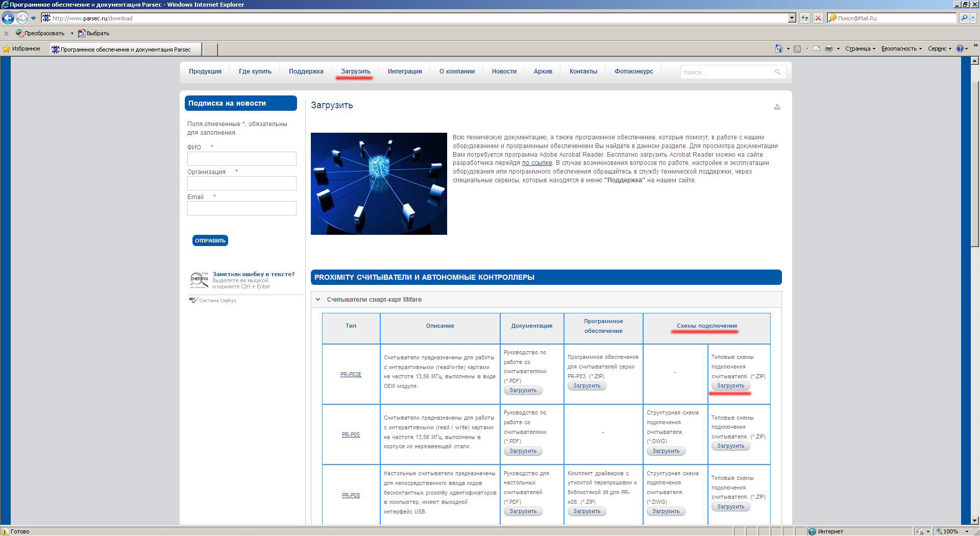This screenshot has width=980, height=536.
Task: Click the green Refresh page icon
Action: [x=805, y=18]
